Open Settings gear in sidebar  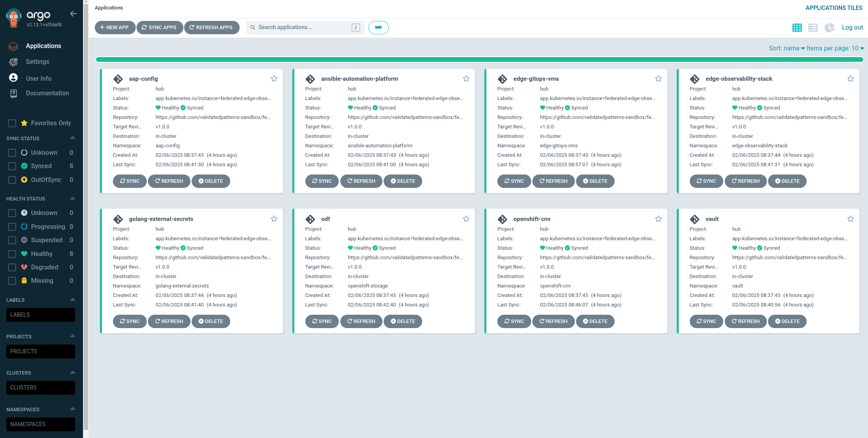(13, 62)
